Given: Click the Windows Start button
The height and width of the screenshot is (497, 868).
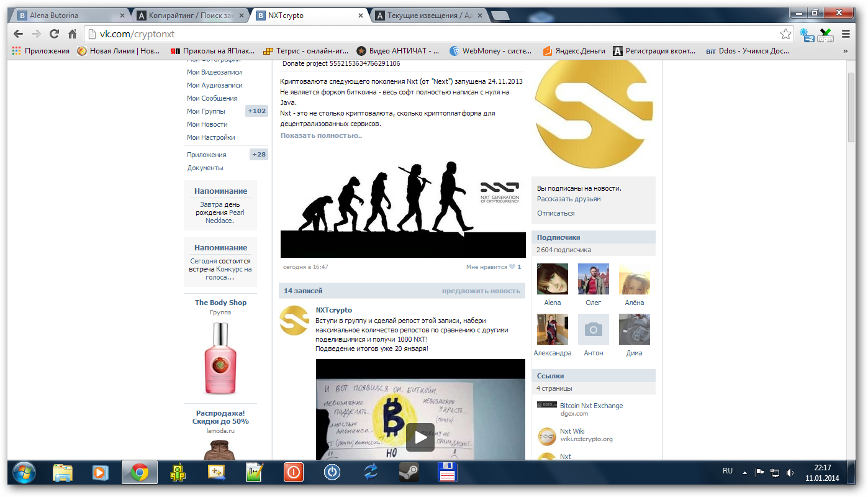Looking at the screenshot, I should (24, 472).
